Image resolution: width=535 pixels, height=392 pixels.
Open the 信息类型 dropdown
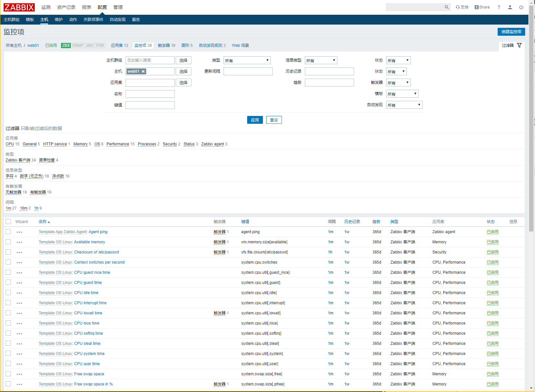pos(321,60)
